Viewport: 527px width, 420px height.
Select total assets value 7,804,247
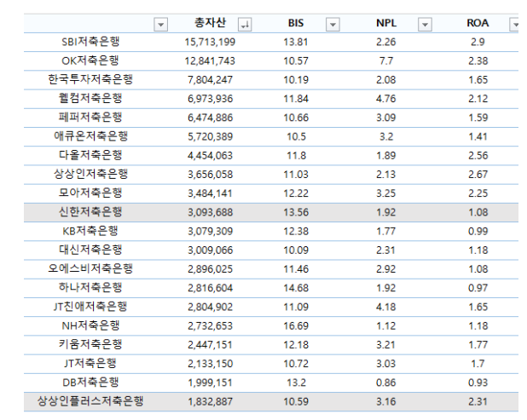[x=210, y=80]
